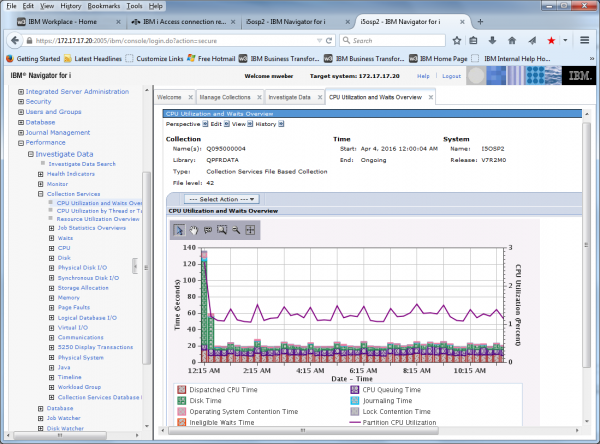Go back with browser back arrow
Viewport: 600px width, 444px height.
[x=15, y=40]
